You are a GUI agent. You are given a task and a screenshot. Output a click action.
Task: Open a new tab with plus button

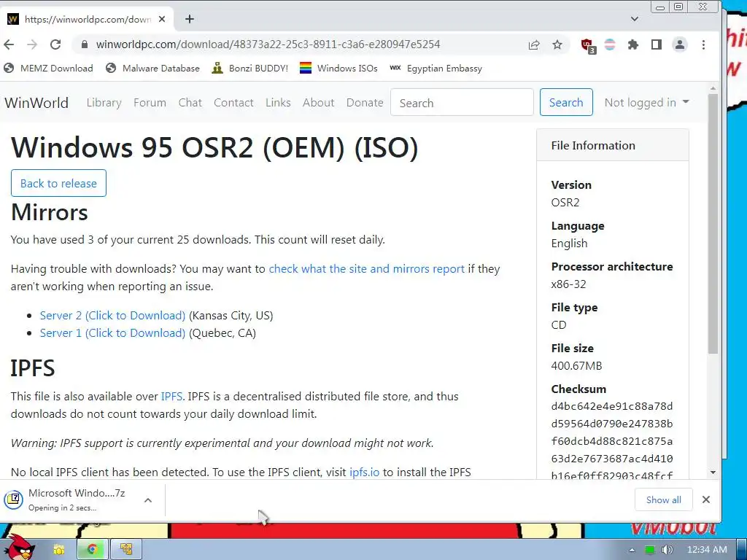[x=190, y=19]
